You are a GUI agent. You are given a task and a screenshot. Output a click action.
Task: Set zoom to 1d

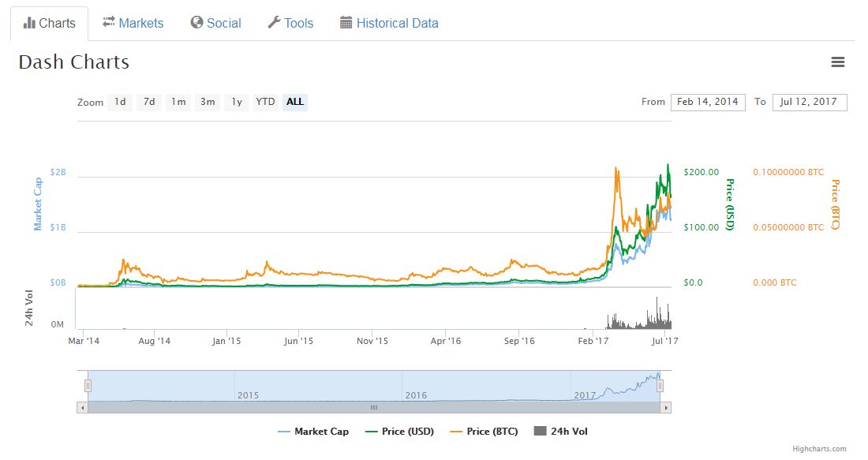120,102
